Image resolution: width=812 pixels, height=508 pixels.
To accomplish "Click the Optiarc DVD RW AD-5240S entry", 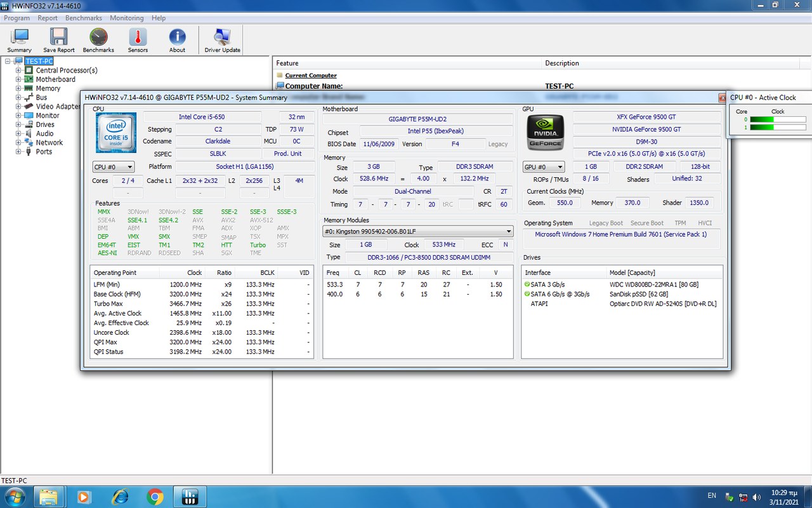I will pyautogui.click(x=663, y=304).
